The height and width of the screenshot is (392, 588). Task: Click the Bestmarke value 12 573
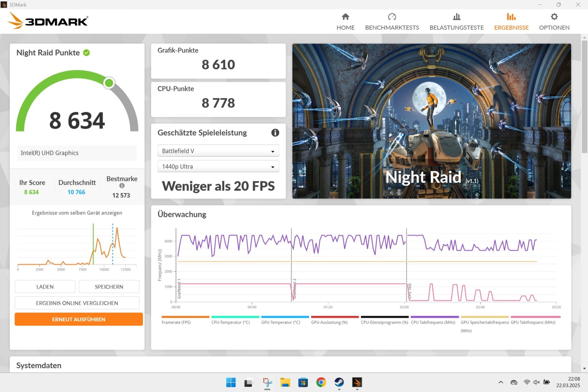point(121,195)
